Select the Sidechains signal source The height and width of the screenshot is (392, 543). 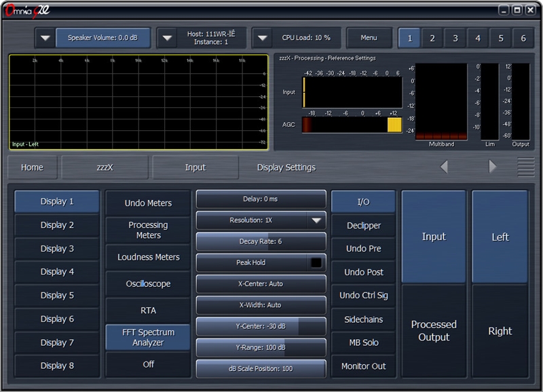363,319
